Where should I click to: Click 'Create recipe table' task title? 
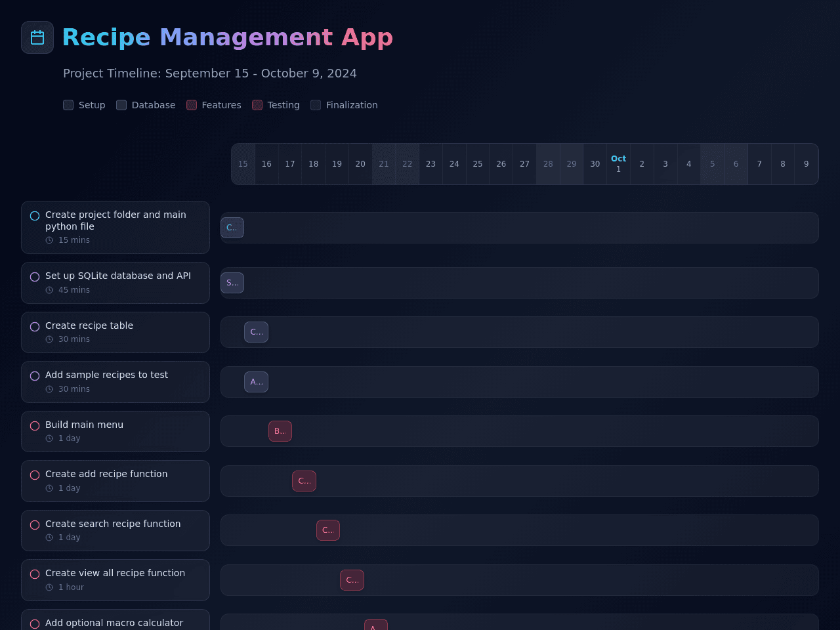(x=89, y=325)
